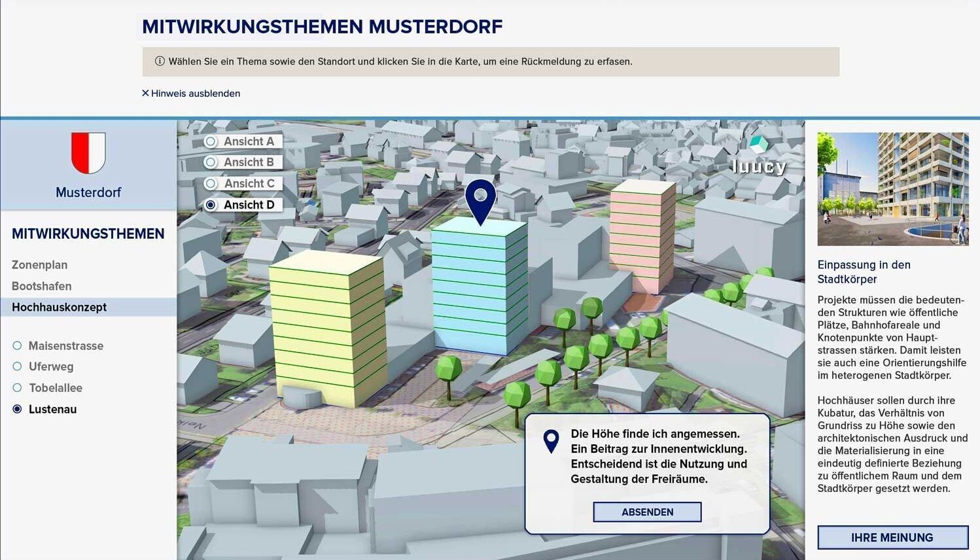Click the Musterdorf red-white coat of arms

(x=88, y=152)
